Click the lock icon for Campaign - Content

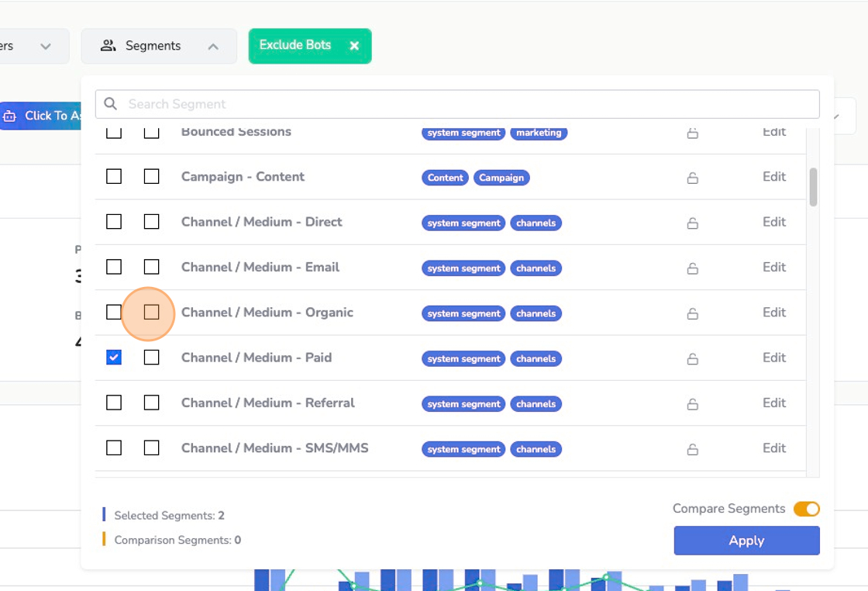[692, 178]
